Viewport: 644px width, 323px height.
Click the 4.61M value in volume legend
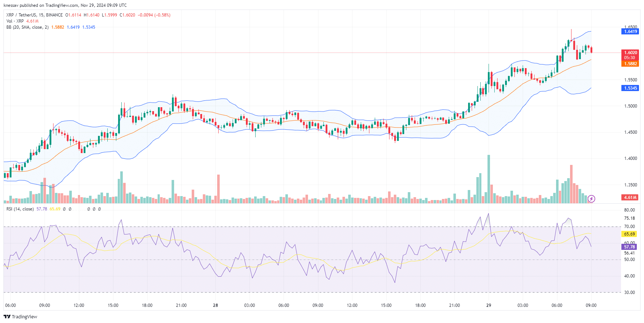(x=32, y=21)
